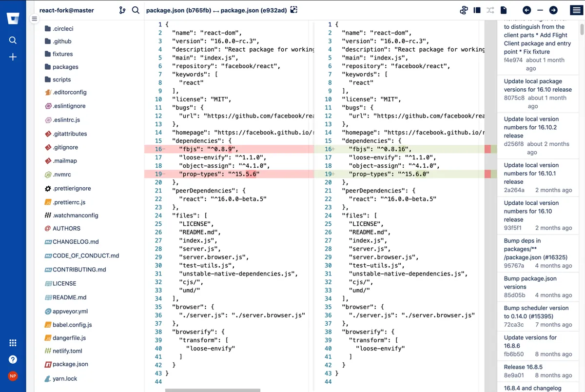Open the NP user avatar menu
Screen dimensions: 585x392
(x=13, y=376)
